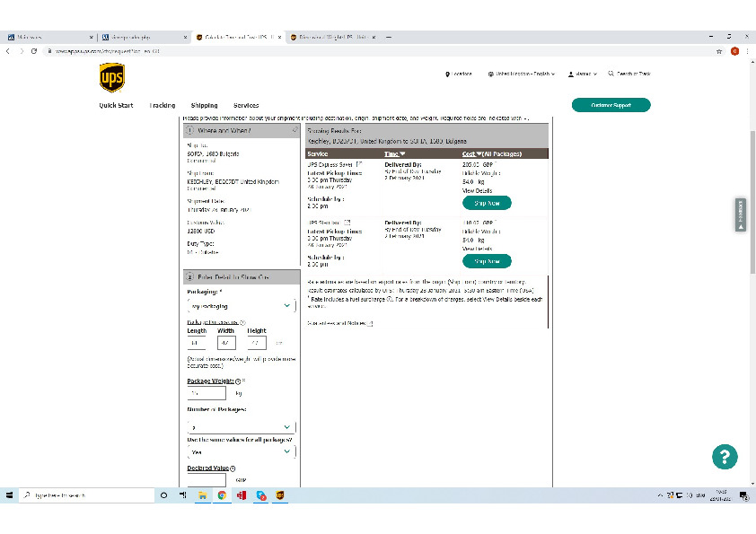
Task: Open the green help question mark bubble
Action: [725, 456]
